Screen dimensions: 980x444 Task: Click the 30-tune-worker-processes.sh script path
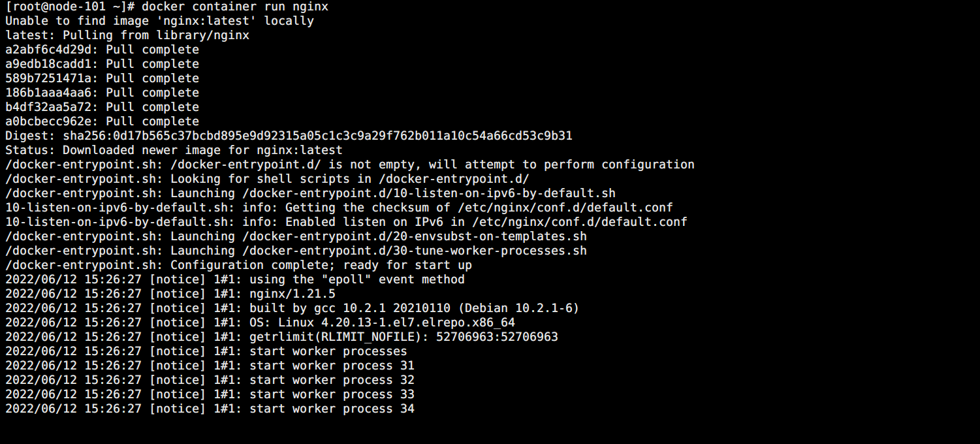414,251
